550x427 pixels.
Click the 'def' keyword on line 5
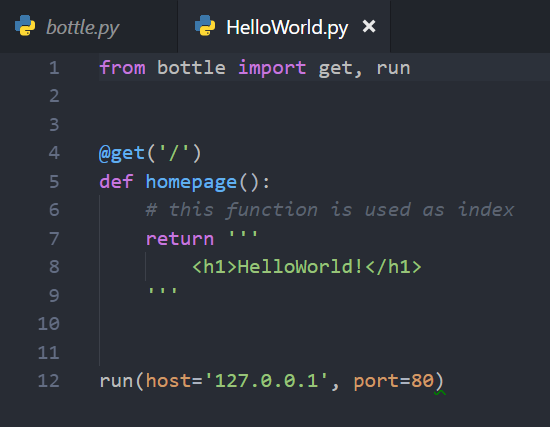pos(116,181)
